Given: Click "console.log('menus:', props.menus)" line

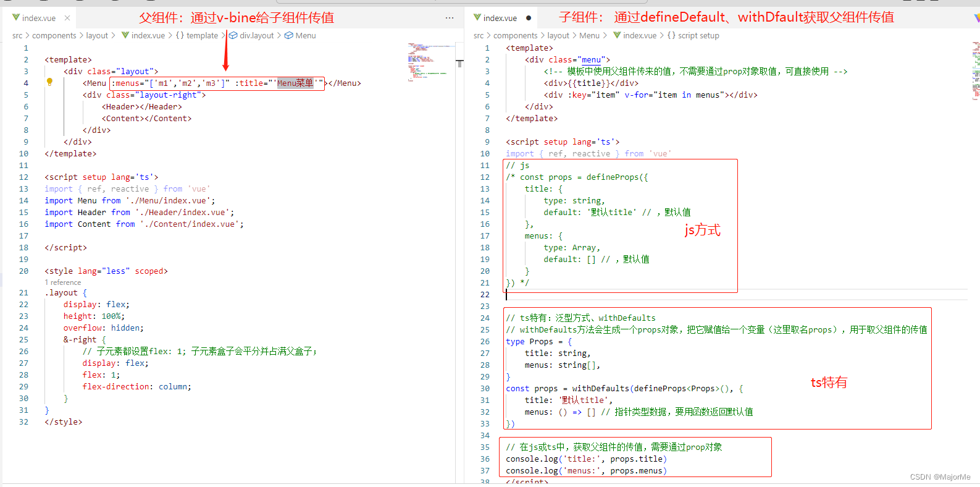Looking at the screenshot, I should click(586, 471).
